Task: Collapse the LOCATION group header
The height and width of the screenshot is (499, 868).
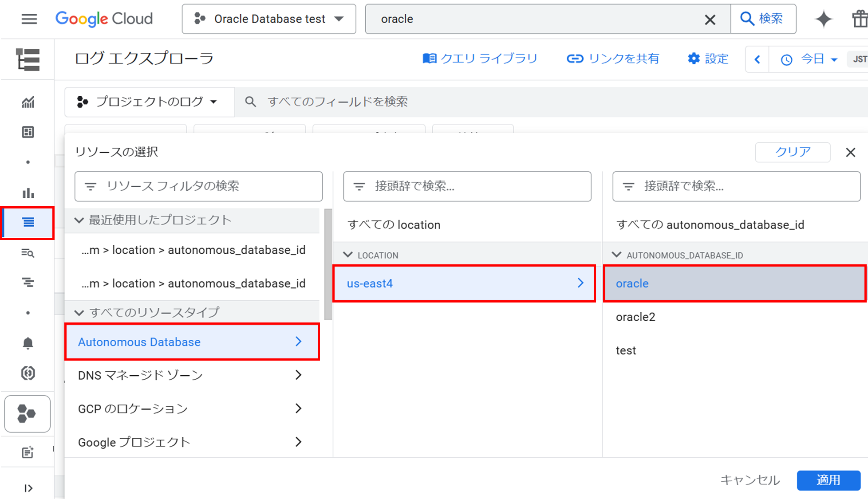Action: pyautogui.click(x=348, y=255)
